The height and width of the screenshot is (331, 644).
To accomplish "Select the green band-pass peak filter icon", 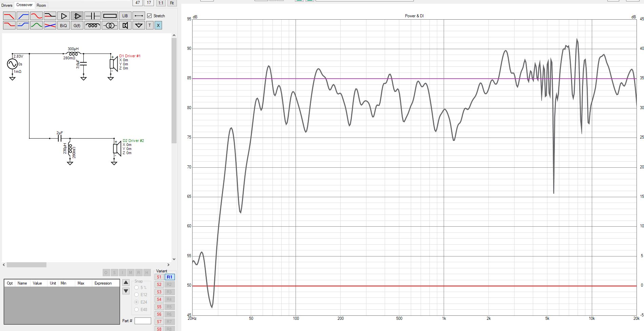I will [x=36, y=25].
